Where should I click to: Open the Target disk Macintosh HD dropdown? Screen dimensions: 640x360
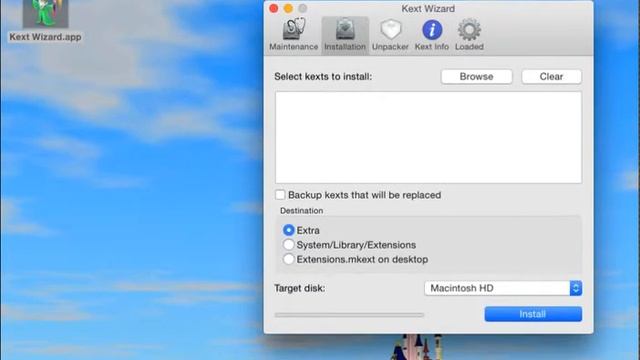(x=503, y=288)
